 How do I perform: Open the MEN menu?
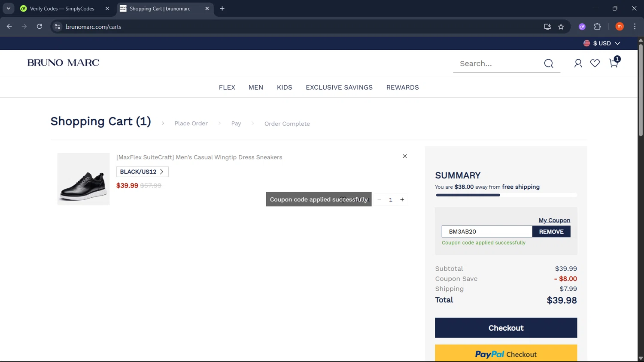(x=255, y=87)
